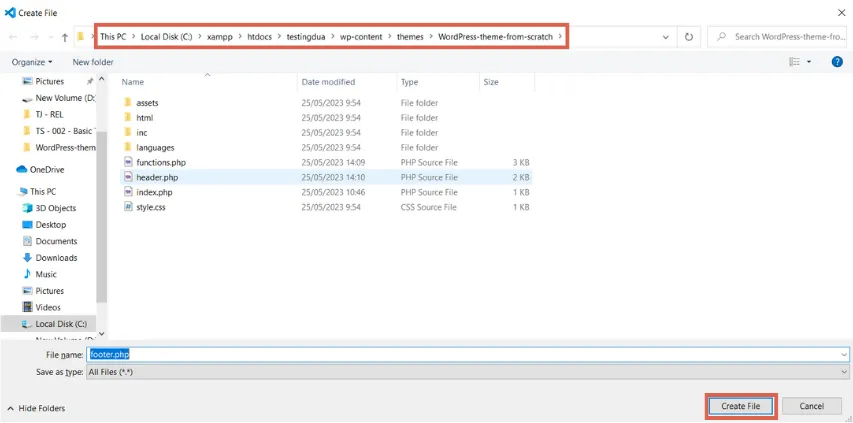This screenshot has width=853, height=423.
Task: Click testingdua in the address breadcrumb
Action: pos(306,37)
